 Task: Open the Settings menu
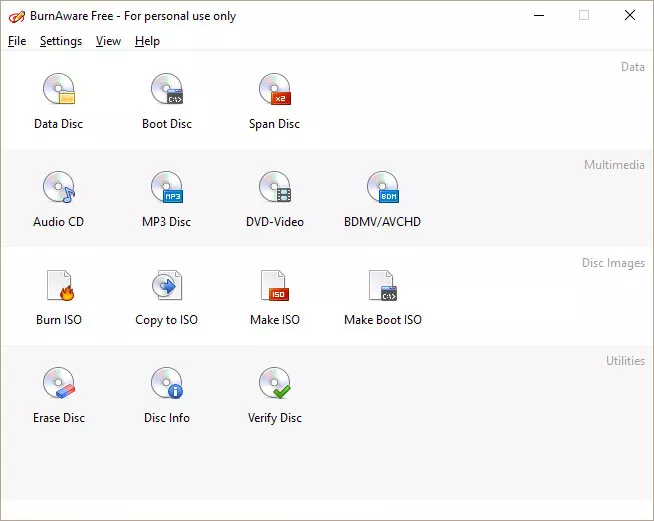(x=61, y=41)
